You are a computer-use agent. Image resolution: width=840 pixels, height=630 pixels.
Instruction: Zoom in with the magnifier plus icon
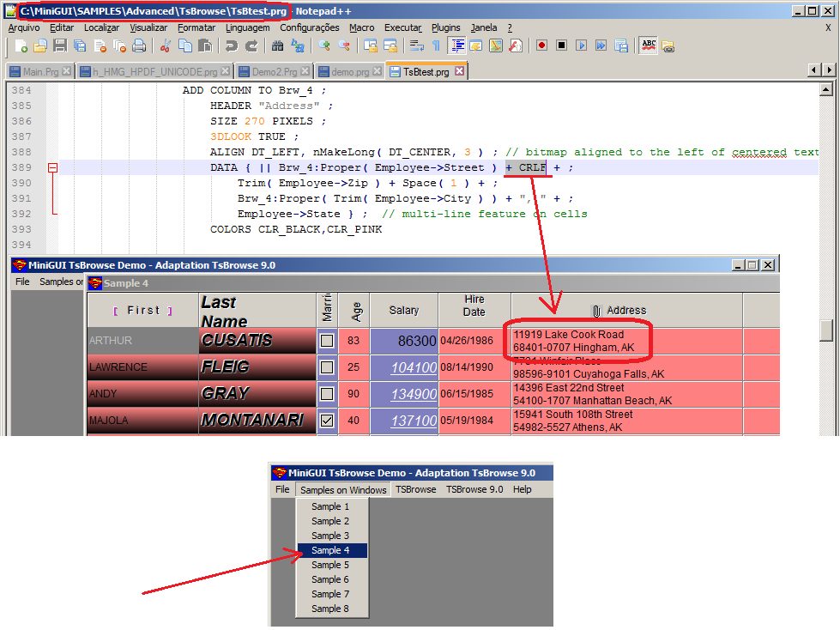pos(323,46)
